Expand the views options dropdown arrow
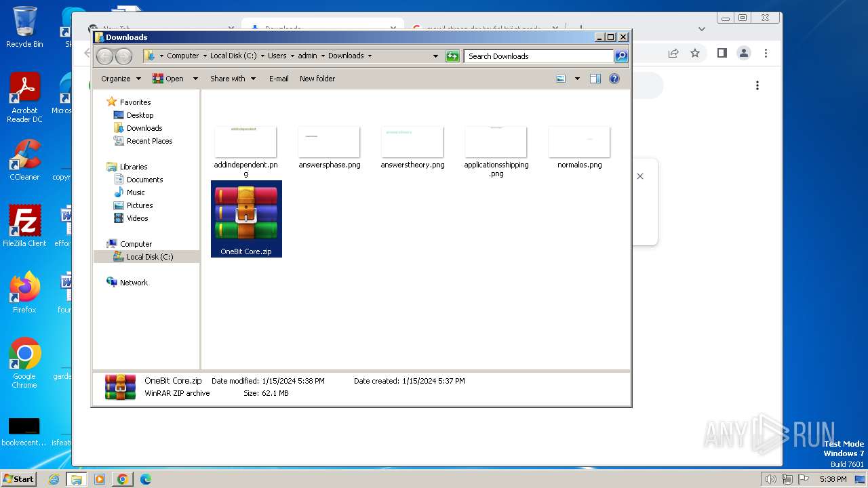 tap(577, 79)
